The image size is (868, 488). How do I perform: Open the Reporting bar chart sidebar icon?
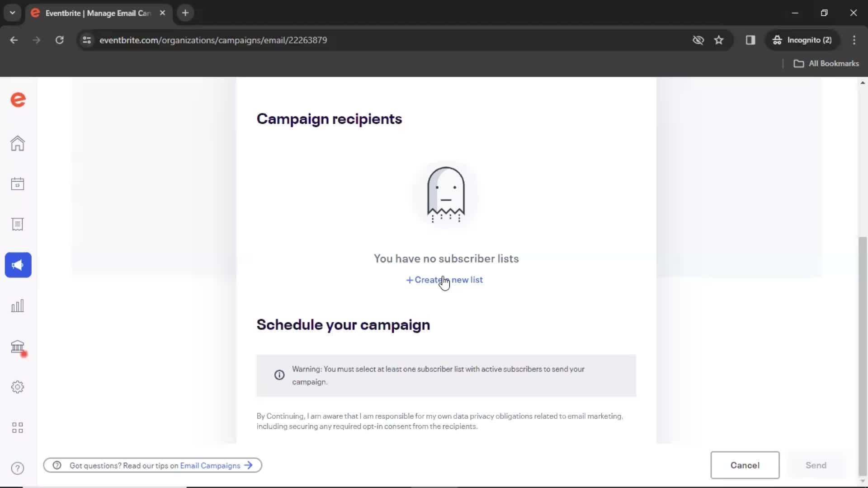click(18, 306)
